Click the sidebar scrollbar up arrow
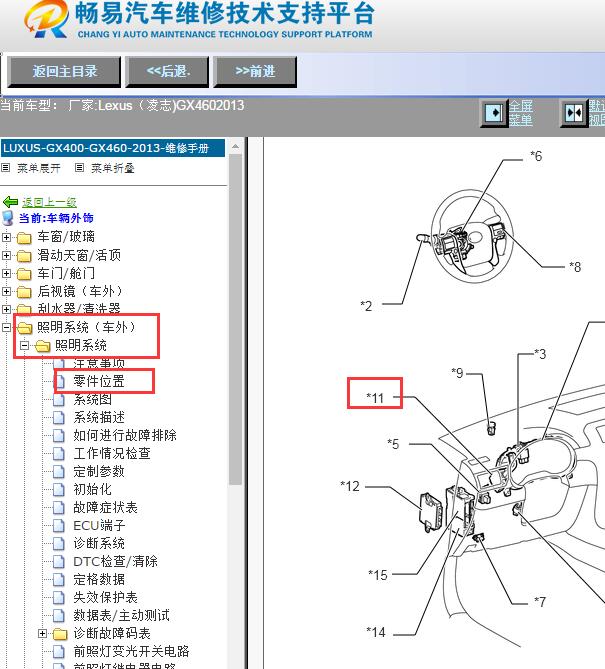This screenshot has height=669, width=605. point(236,146)
